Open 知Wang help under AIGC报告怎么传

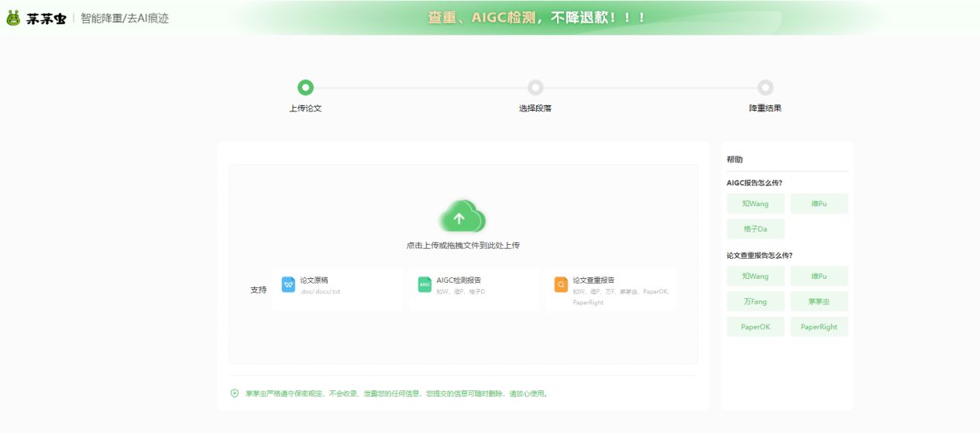click(755, 204)
